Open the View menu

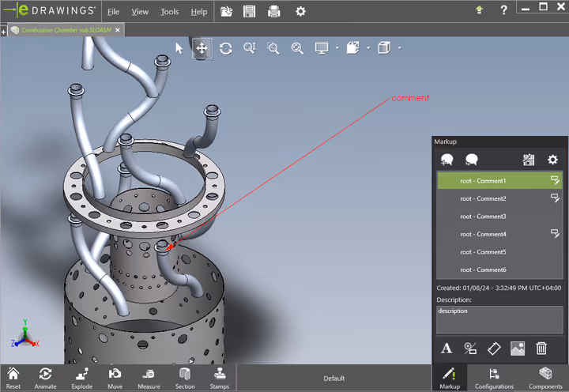coord(140,12)
